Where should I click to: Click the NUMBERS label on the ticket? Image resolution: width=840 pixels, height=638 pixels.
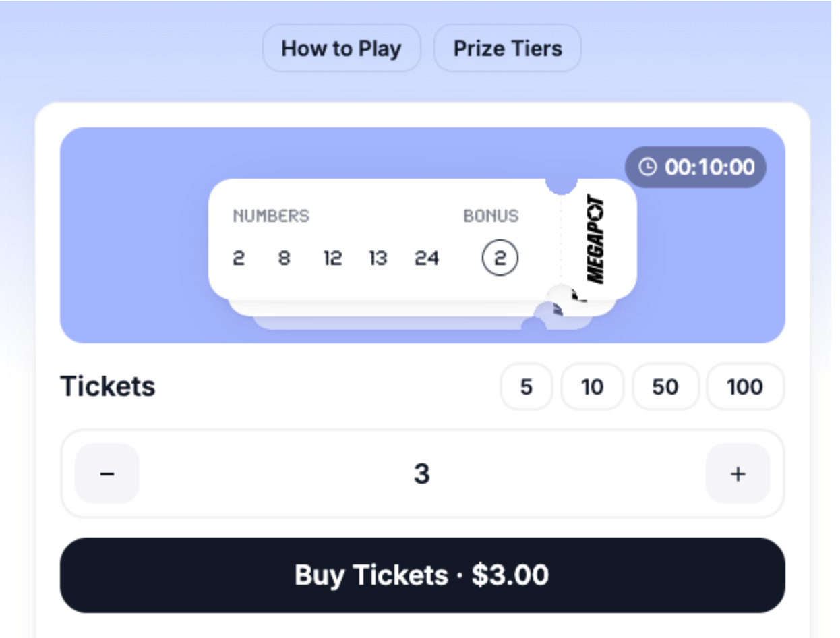click(x=271, y=216)
